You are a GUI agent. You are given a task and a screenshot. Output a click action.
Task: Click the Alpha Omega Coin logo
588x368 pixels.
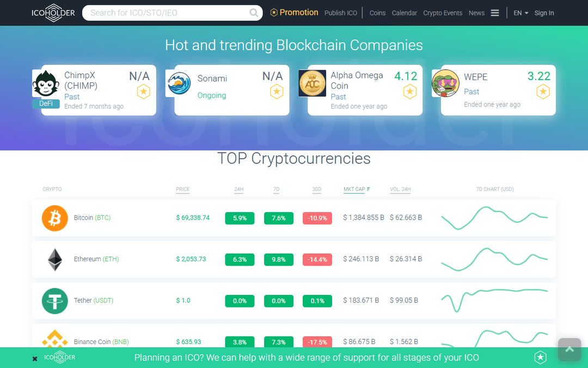pyautogui.click(x=313, y=83)
